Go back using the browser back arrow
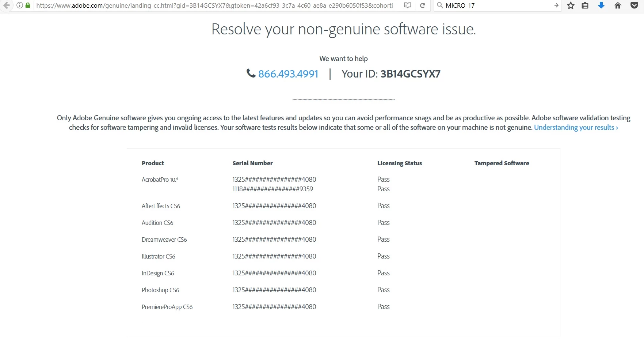The height and width of the screenshot is (343, 644). (7, 5)
